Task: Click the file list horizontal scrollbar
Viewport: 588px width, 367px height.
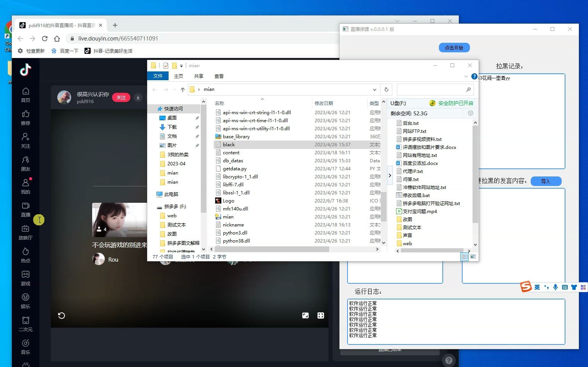Action: click(x=271, y=249)
